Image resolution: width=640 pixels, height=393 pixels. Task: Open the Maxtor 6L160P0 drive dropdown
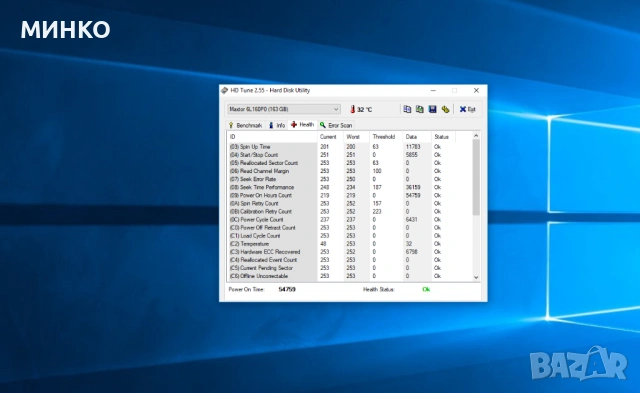283,109
